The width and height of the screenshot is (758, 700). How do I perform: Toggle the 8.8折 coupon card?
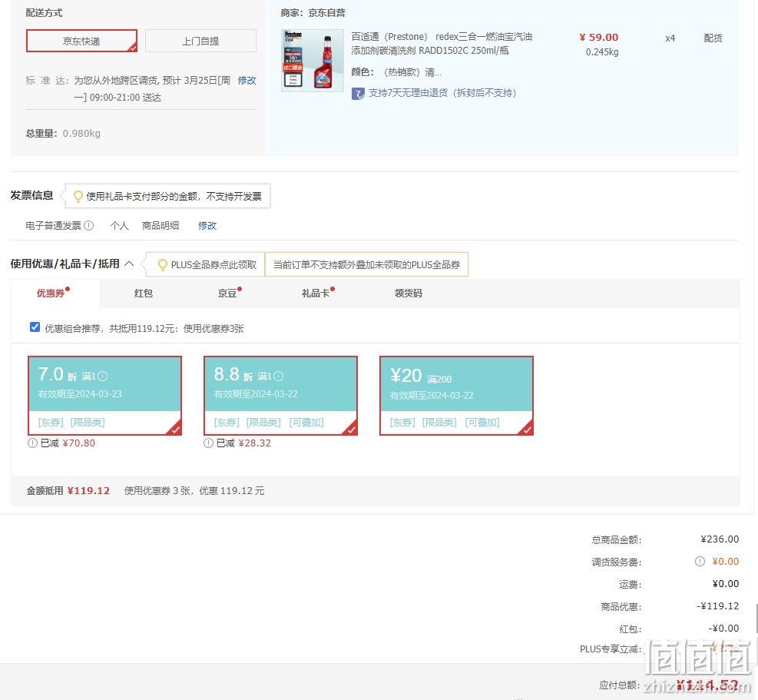coord(281,396)
